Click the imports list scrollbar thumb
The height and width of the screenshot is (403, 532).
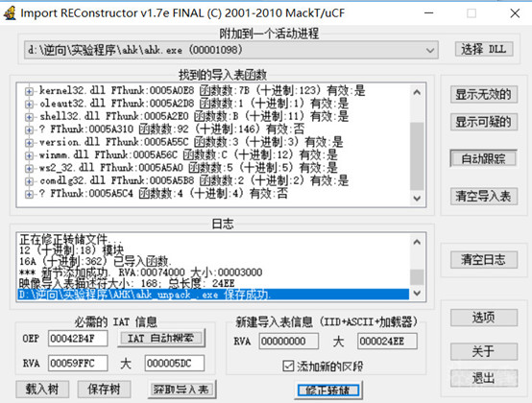coord(417,155)
